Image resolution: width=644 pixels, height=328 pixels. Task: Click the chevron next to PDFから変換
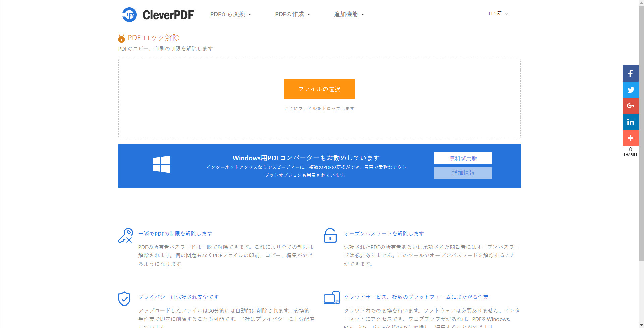coord(250,14)
